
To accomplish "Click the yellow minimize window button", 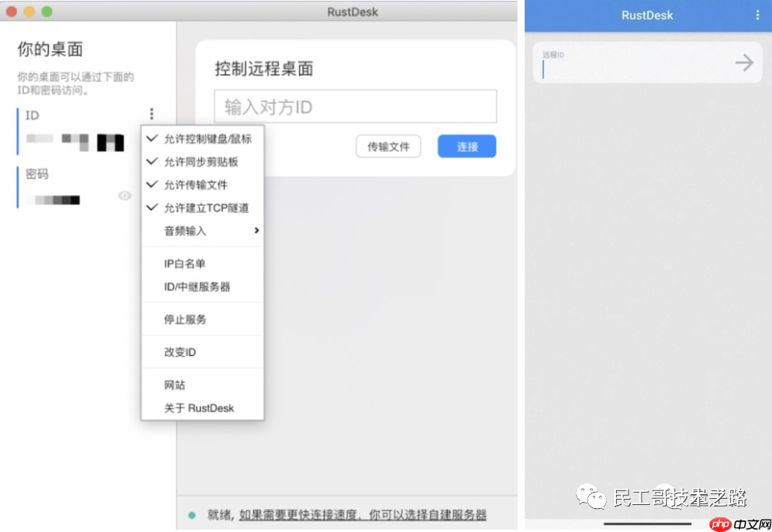I will pyautogui.click(x=29, y=12).
